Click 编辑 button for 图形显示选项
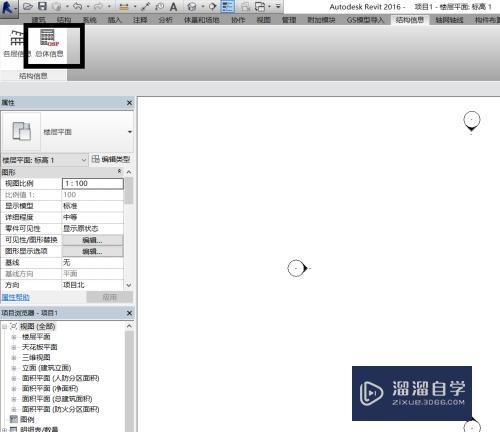 [93, 251]
